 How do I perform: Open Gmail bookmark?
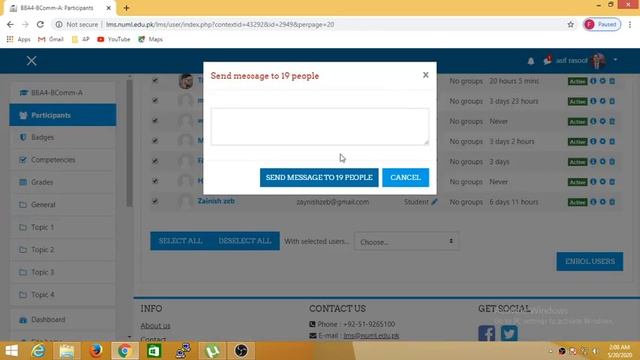point(51,39)
